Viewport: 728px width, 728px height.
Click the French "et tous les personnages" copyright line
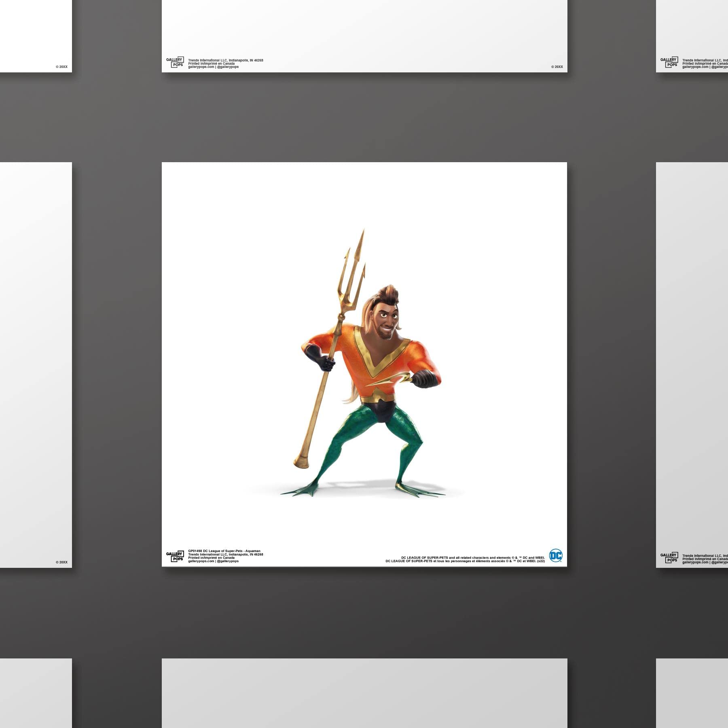(465, 561)
